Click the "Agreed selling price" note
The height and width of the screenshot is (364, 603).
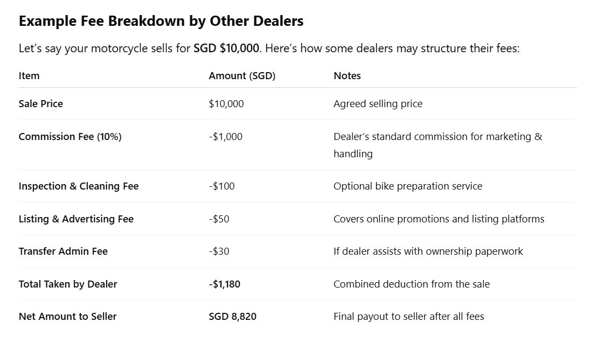click(378, 104)
